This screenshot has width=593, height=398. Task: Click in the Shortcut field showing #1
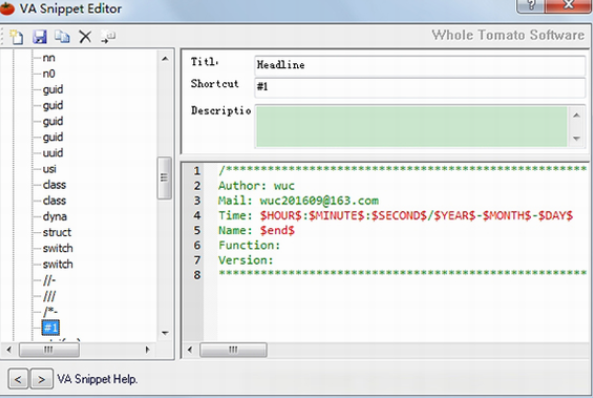tap(420, 87)
